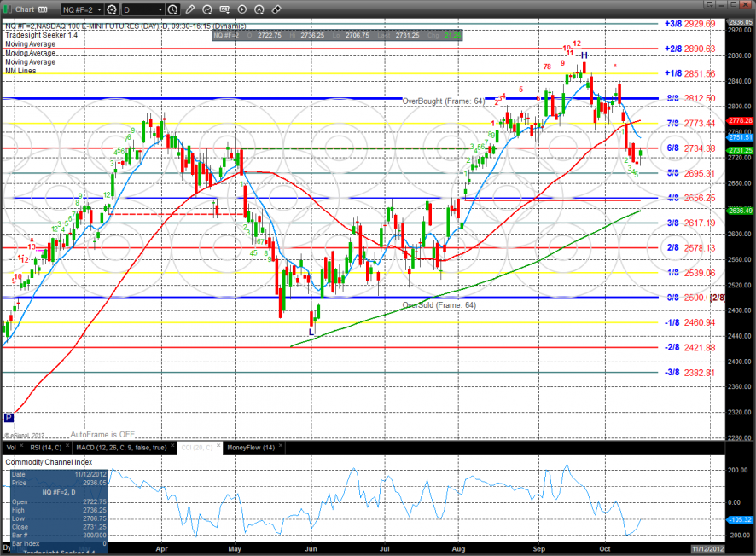Click the MM Lines study label
This screenshot has height=556, width=756.
pos(20,71)
